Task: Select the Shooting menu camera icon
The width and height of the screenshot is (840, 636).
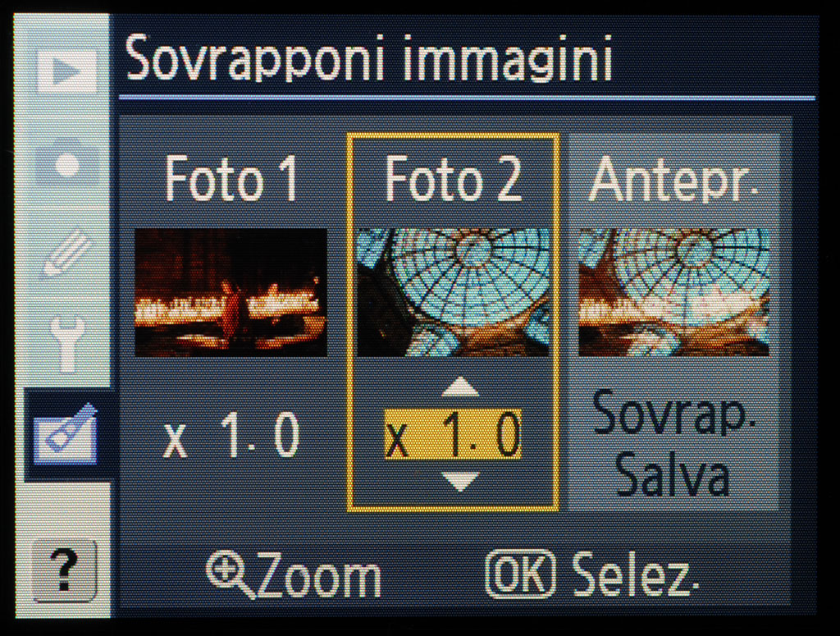Action: tap(66, 162)
